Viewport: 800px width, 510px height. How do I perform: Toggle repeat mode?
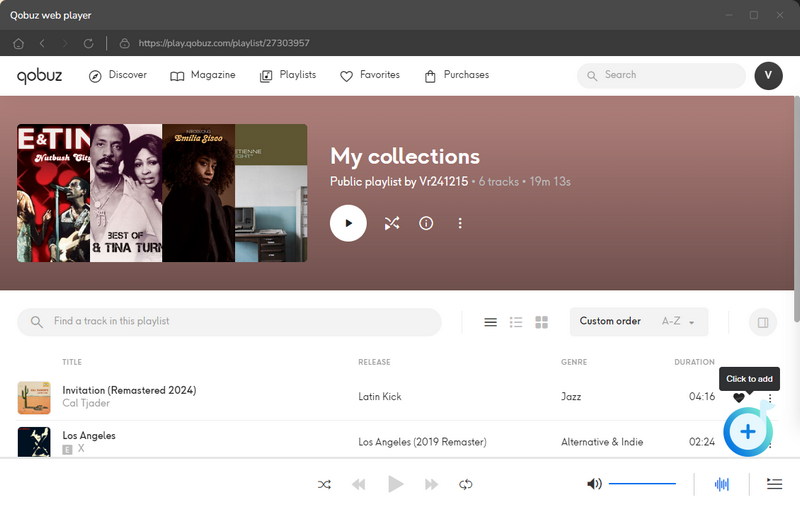click(465, 484)
